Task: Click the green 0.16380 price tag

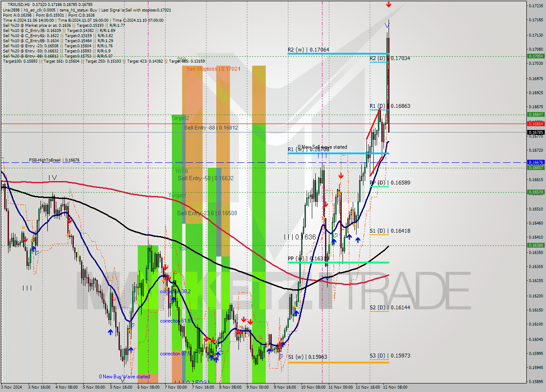Action: 536,245
